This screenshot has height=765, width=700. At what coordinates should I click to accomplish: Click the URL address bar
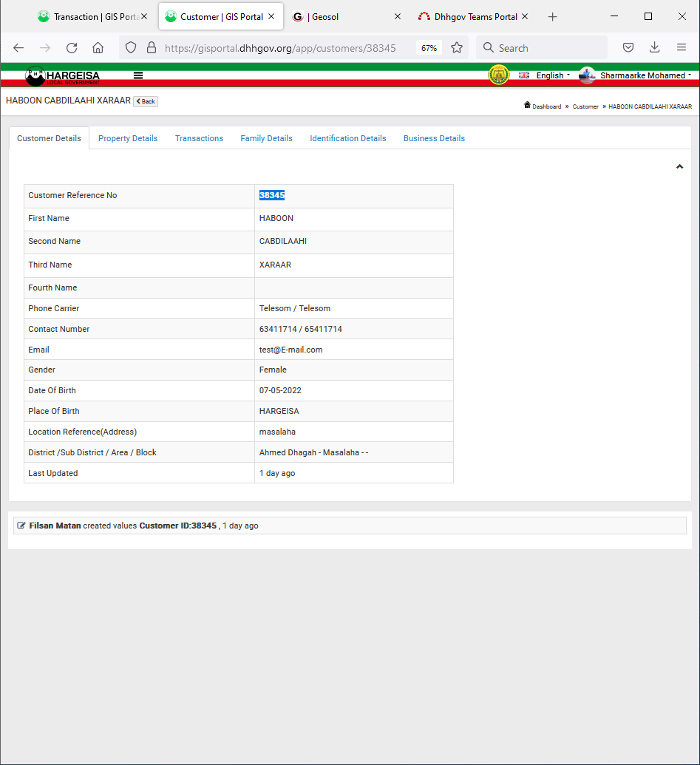pos(280,48)
